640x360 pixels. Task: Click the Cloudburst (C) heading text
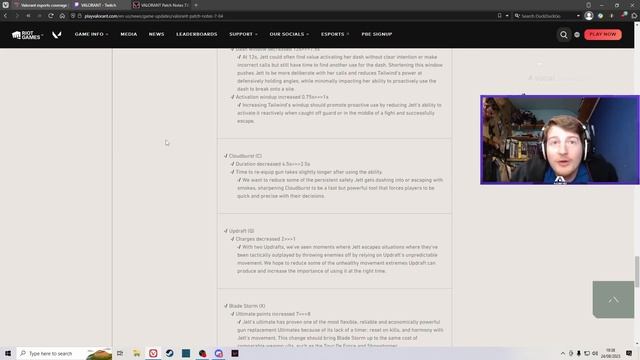click(x=245, y=156)
